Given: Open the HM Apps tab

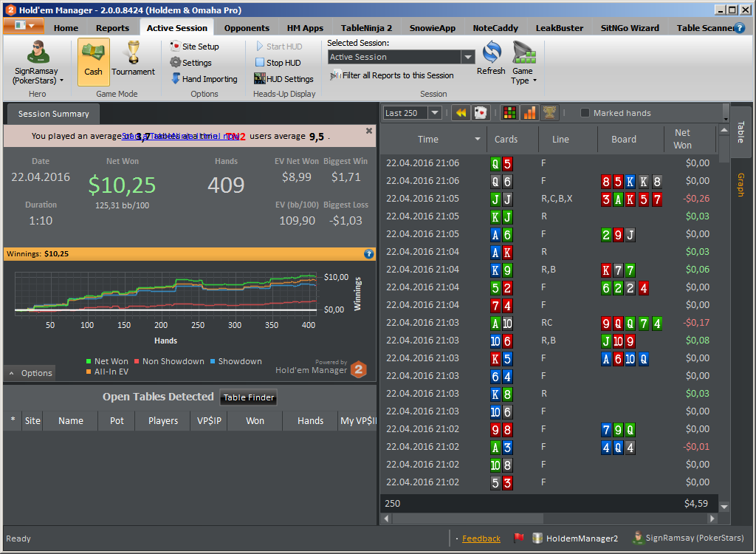Looking at the screenshot, I should [x=305, y=28].
